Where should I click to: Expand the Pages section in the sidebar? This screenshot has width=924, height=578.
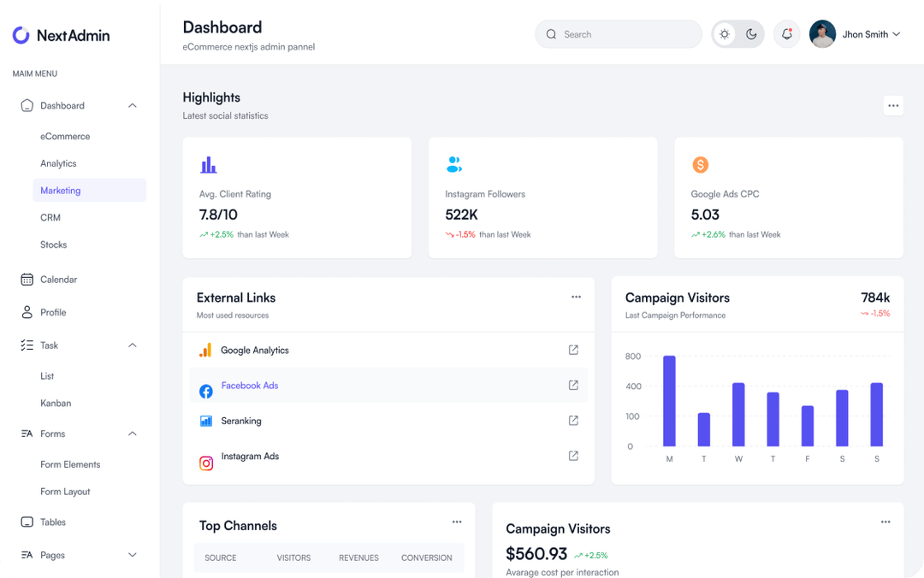click(x=133, y=555)
